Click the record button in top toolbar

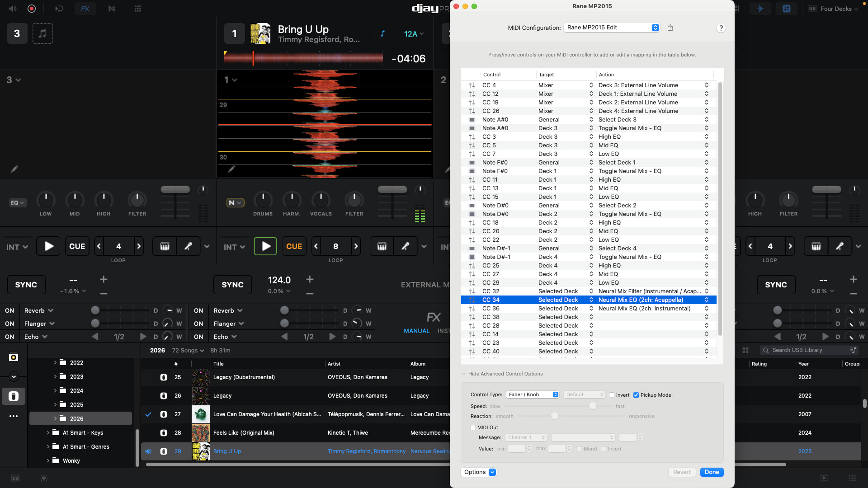click(32, 9)
